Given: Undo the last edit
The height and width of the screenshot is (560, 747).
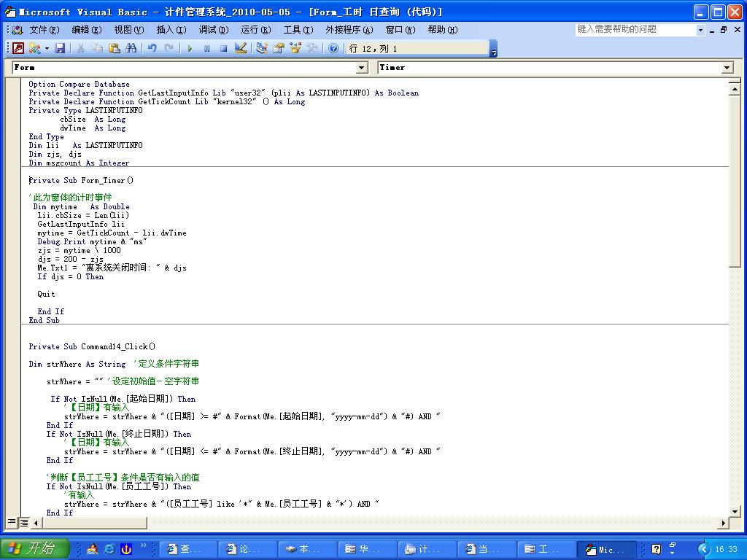Looking at the screenshot, I should coord(152,48).
